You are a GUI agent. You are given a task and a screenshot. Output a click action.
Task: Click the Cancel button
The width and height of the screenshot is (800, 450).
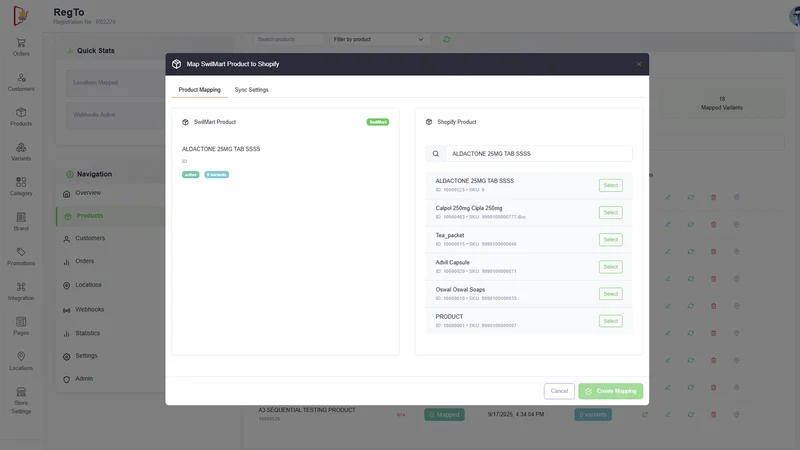(559, 391)
